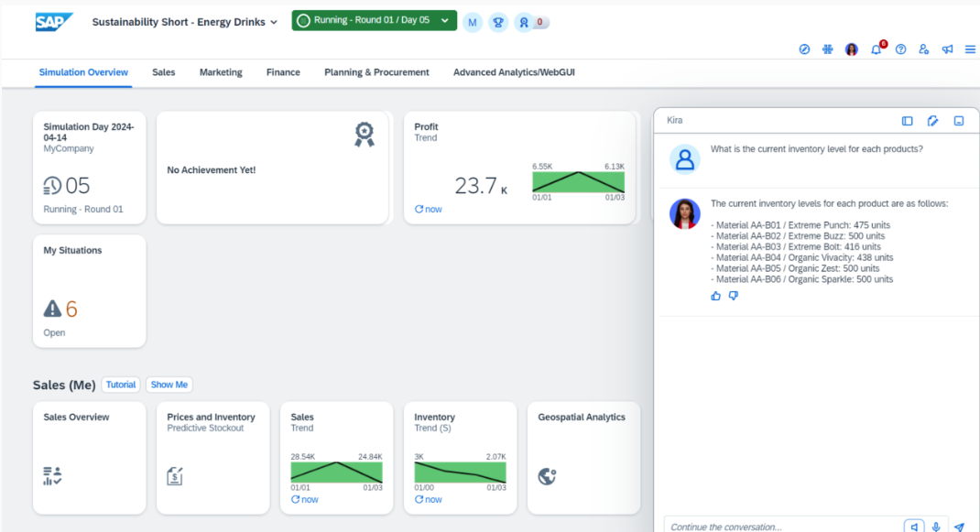Open the hamburger menu icon
The height and width of the screenshot is (532, 980).
click(970, 49)
